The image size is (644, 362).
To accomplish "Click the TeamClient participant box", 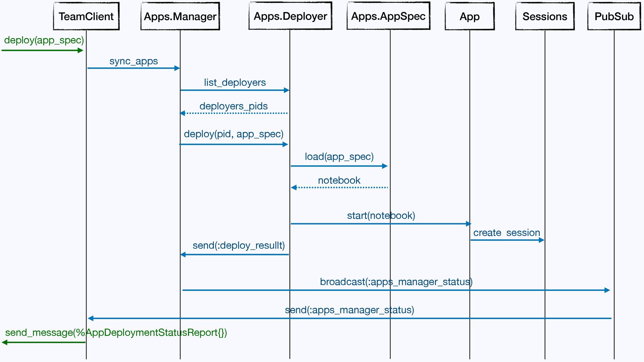I will point(86,16).
